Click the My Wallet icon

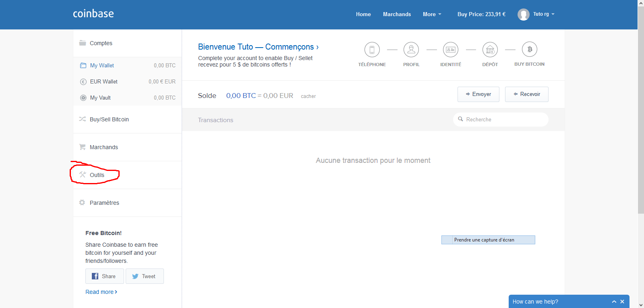(x=83, y=65)
